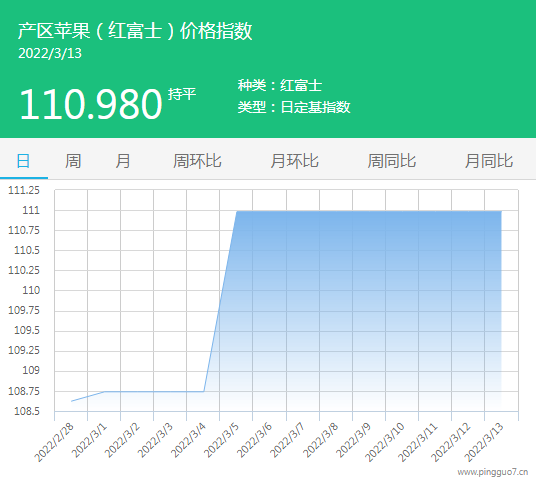Click the chart title 产区苹果（红富士）价格指数

coord(135,31)
